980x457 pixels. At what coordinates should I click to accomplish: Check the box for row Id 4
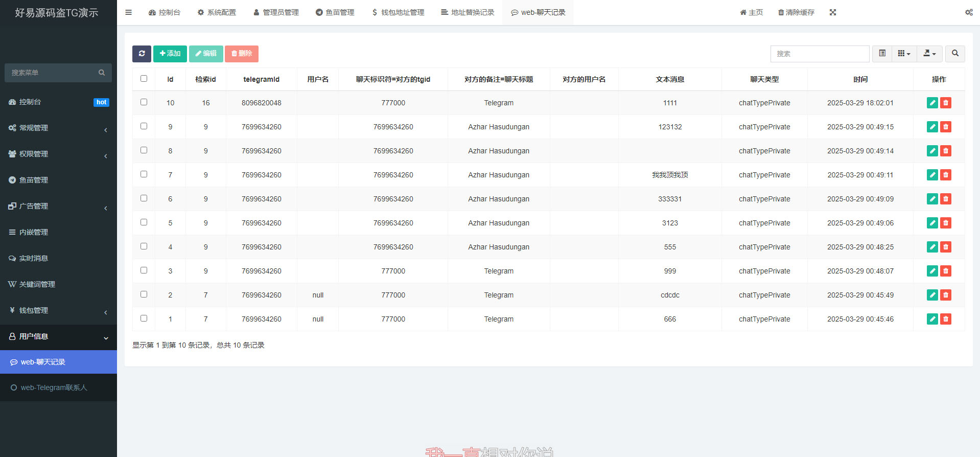(144, 246)
